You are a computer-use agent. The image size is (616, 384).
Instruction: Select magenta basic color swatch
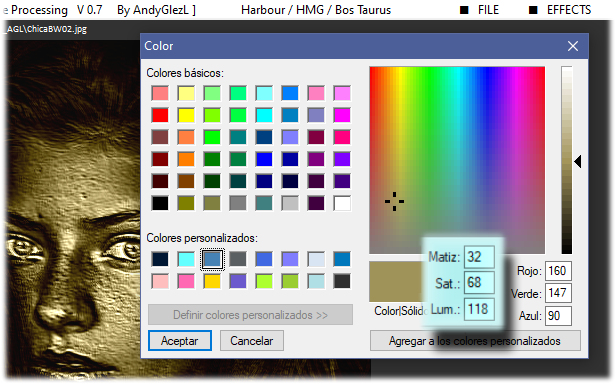point(342,115)
